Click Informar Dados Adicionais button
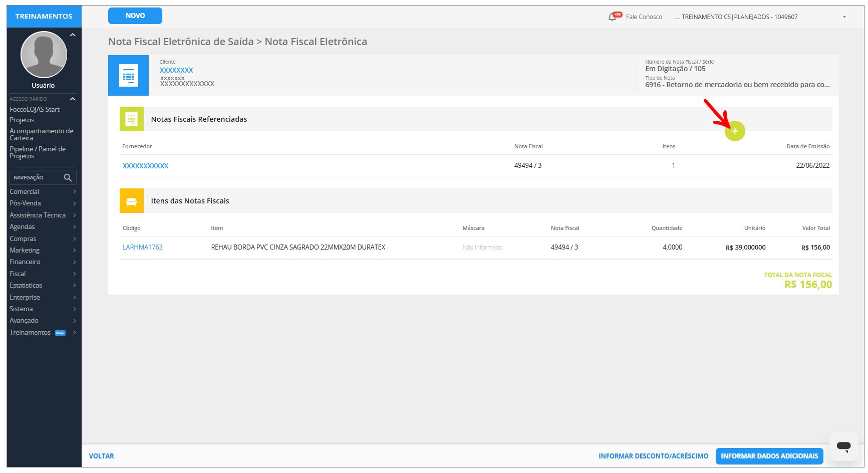The image size is (868, 473). click(x=769, y=456)
